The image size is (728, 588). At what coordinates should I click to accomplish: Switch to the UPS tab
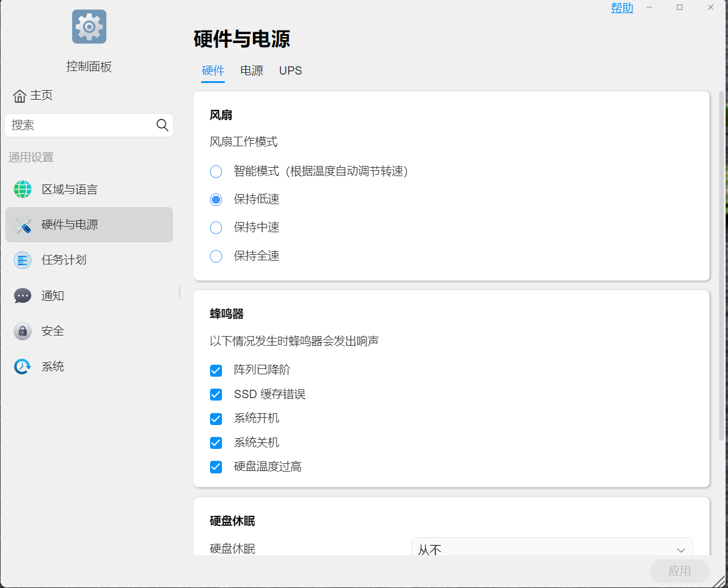[x=291, y=70]
